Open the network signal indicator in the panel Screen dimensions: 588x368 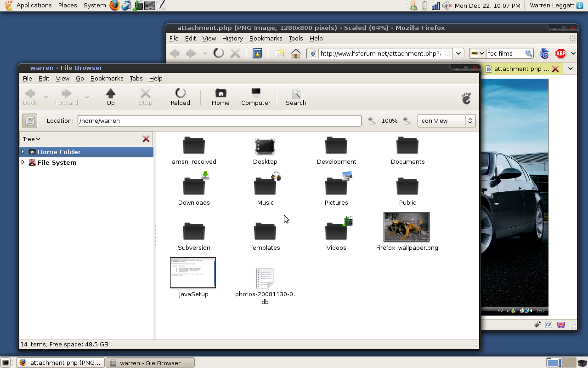435,6
